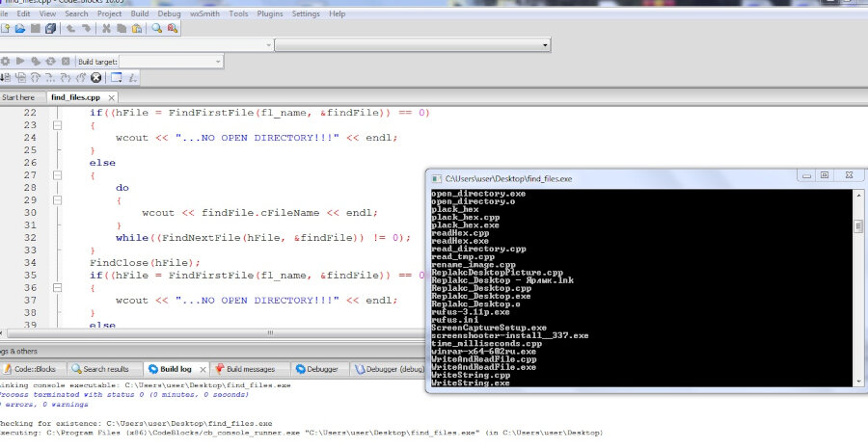Click the debugger Next line icon
Viewport: 868px width, 448px height.
tap(20, 77)
